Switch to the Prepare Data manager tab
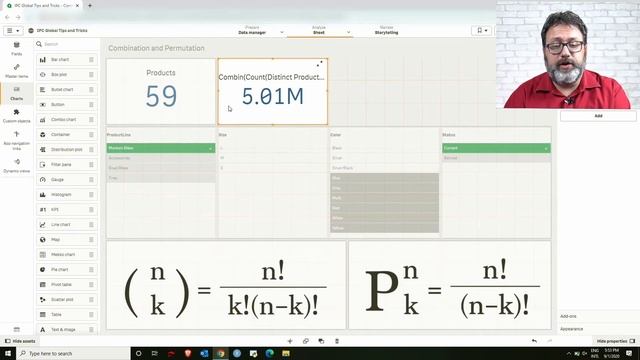 [252, 30]
